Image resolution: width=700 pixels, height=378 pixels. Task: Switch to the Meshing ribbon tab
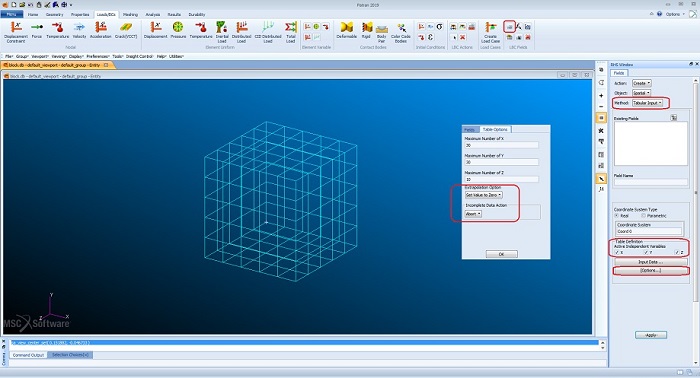[130, 14]
